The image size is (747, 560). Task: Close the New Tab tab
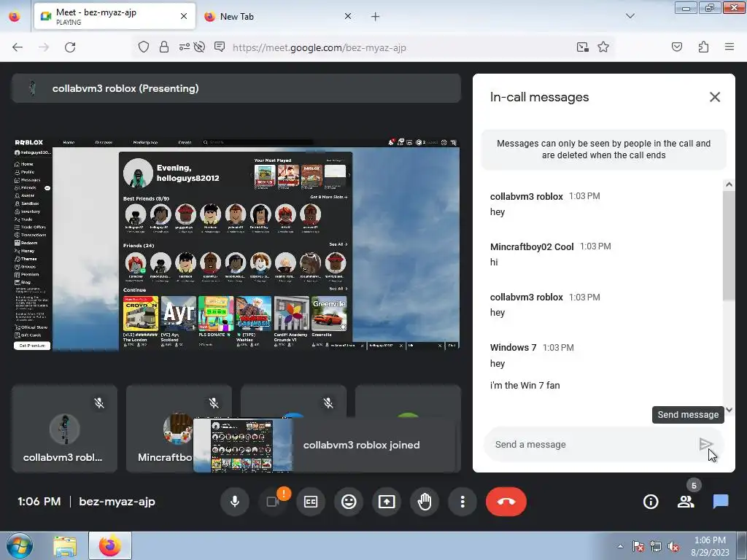tap(348, 16)
